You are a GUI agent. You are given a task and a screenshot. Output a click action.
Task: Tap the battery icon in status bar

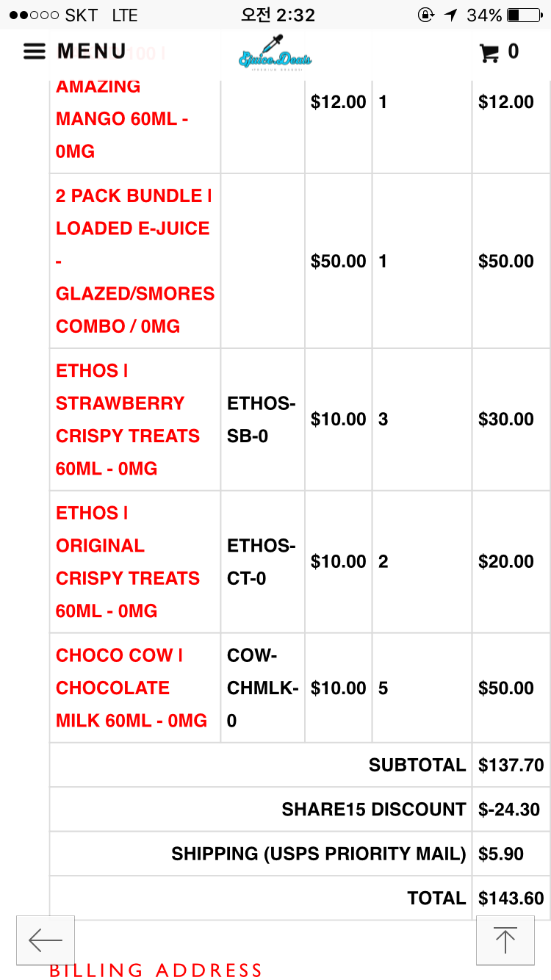[x=524, y=15]
